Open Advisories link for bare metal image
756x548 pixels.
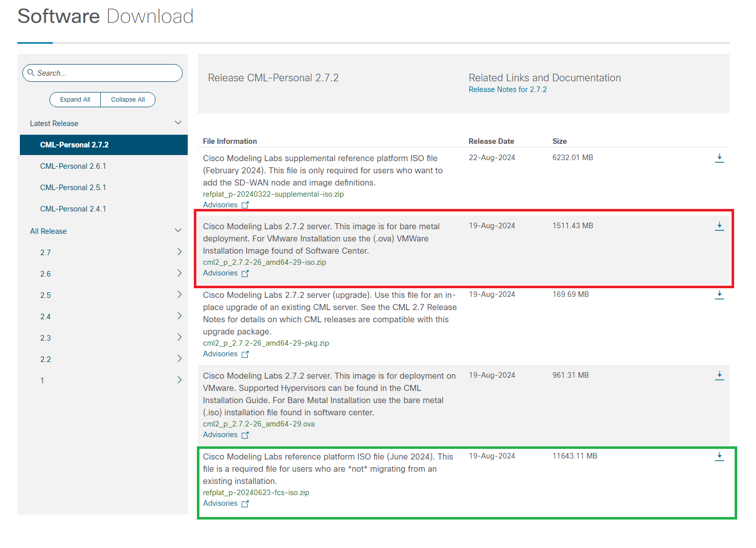tap(220, 273)
